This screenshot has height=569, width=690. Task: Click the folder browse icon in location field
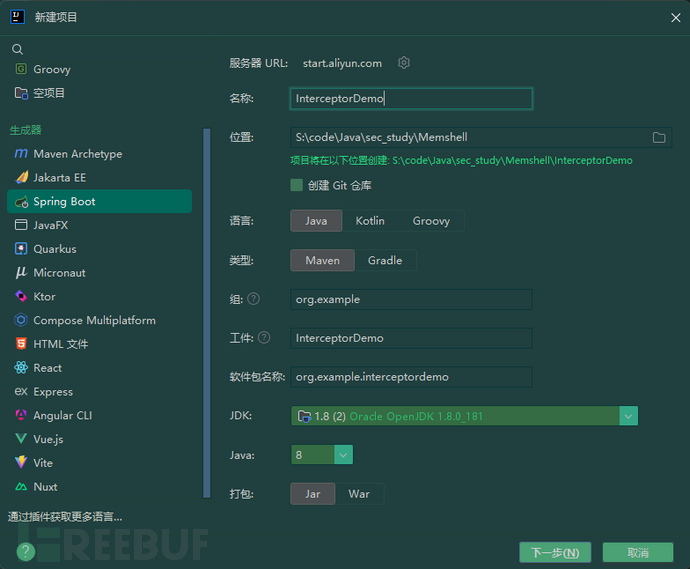click(659, 138)
